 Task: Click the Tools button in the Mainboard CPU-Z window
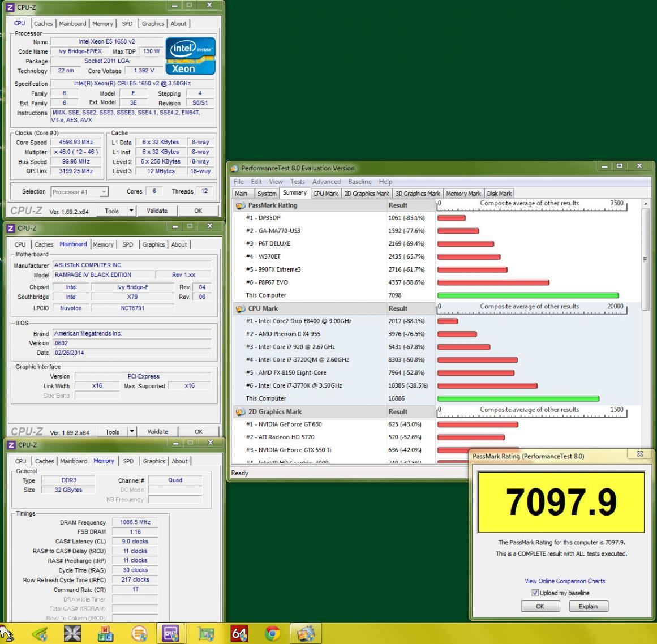(112, 432)
